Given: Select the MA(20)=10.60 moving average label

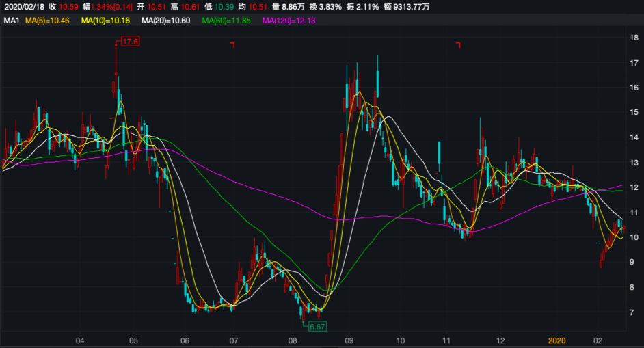Looking at the screenshot, I should tap(166, 21).
